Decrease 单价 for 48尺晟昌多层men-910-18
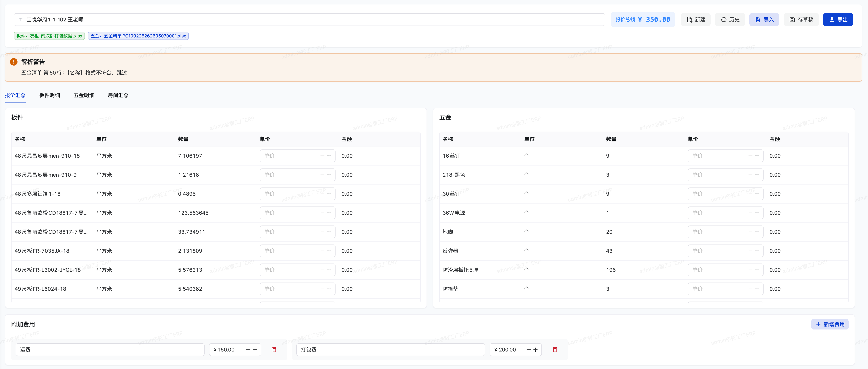Viewport: 868px width, 369px height. click(322, 156)
